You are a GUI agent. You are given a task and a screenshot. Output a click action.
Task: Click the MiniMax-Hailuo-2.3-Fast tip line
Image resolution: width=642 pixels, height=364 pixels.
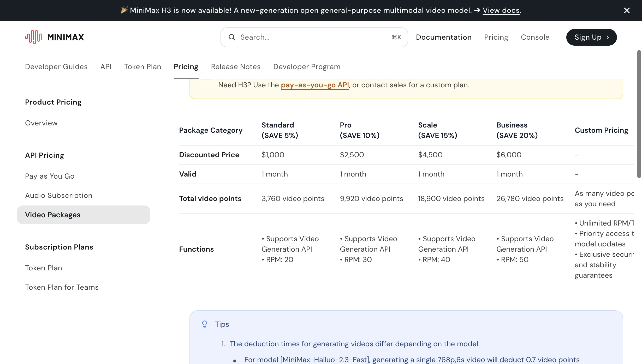coord(412,360)
